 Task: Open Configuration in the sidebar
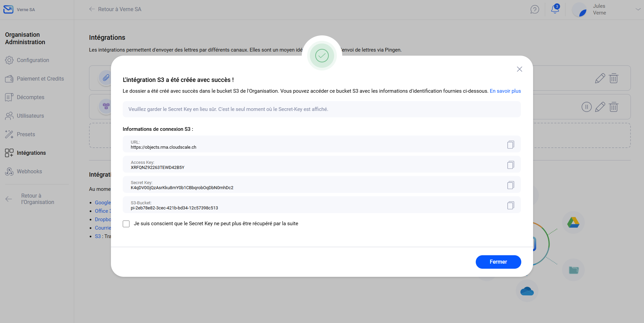(x=33, y=60)
